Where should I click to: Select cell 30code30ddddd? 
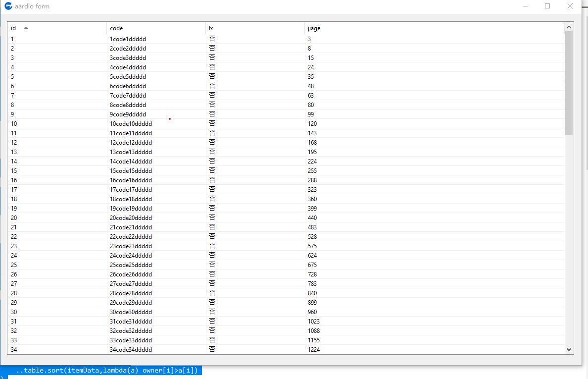(x=131, y=312)
